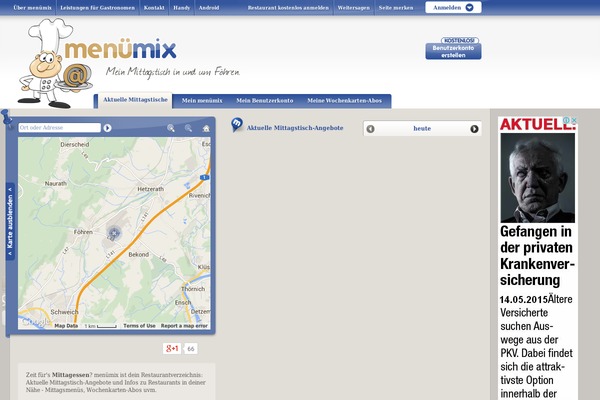Click Benutzerkonto erstellen button
600x400 pixels.
pyautogui.click(x=453, y=51)
